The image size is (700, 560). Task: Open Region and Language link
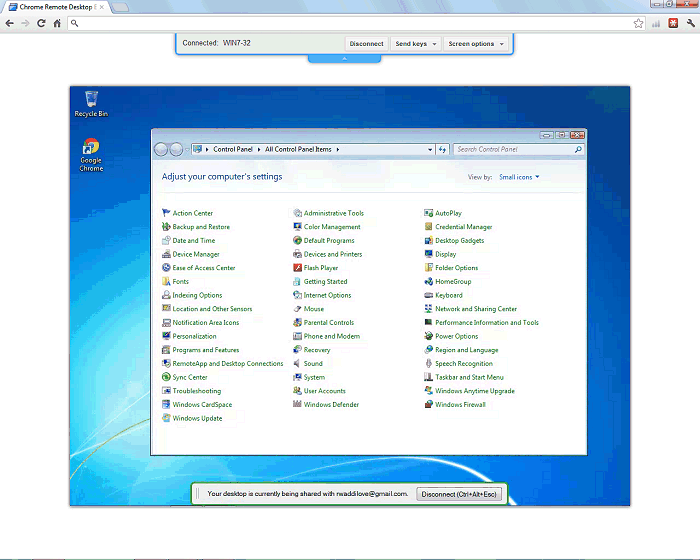pos(467,350)
